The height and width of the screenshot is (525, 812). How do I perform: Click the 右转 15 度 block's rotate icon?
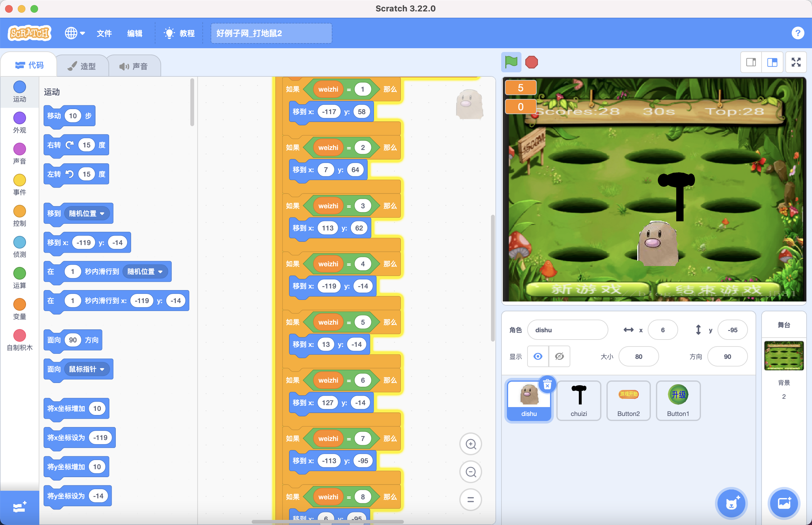(x=69, y=145)
